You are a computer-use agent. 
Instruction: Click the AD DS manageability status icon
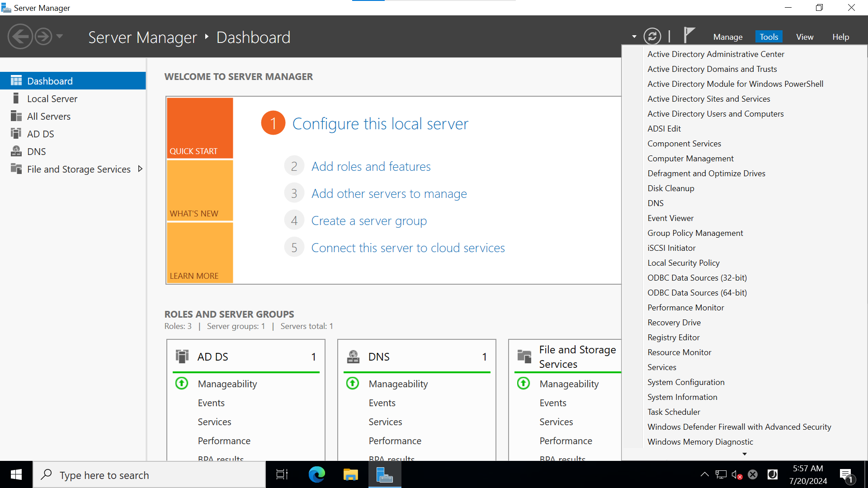tap(182, 384)
